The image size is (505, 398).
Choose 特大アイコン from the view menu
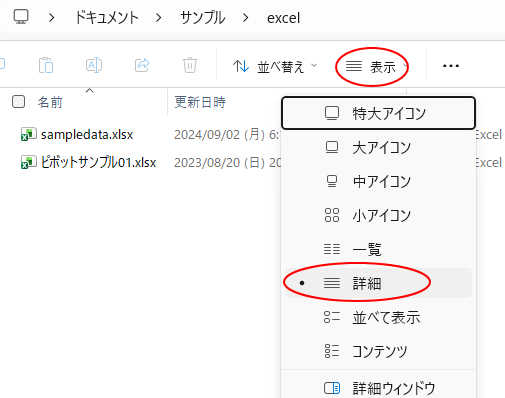(378, 113)
